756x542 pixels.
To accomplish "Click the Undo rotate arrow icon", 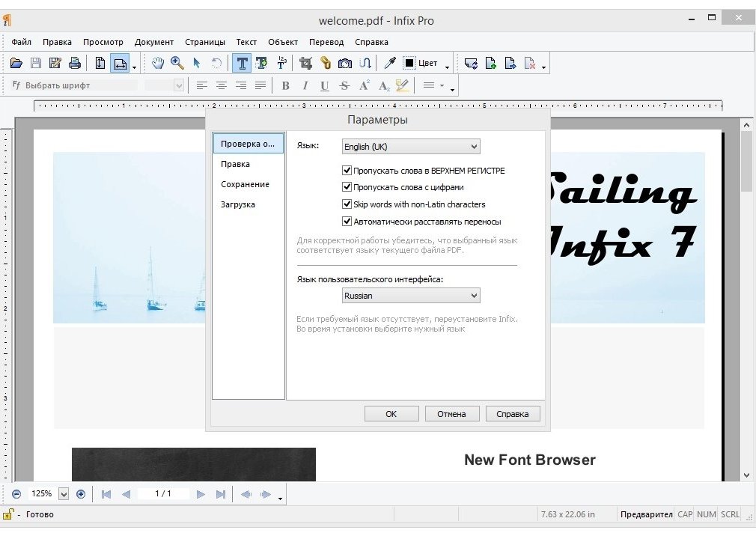I will pyautogui.click(x=216, y=63).
